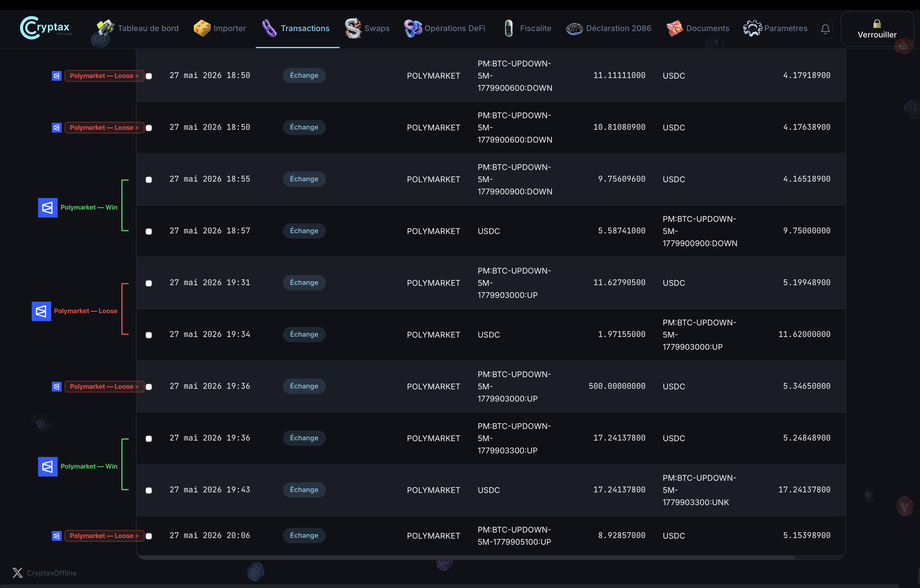Switch to Opérations DeFi tab
The height and width of the screenshot is (588, 920).
tap(445, 28)
